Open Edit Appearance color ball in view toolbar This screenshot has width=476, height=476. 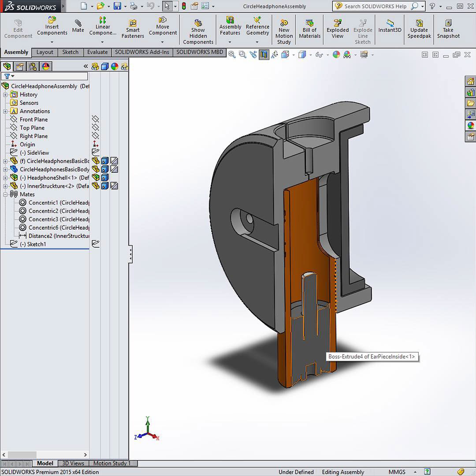(336, 55)
